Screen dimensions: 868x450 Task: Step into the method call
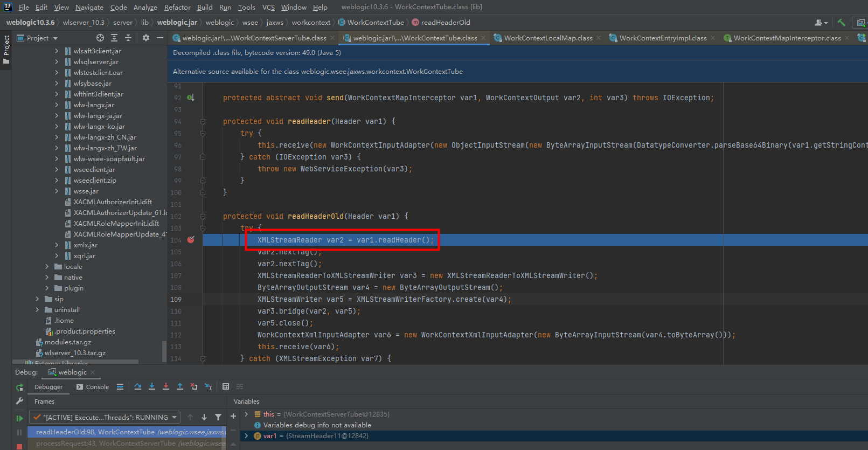click(152, 386)
